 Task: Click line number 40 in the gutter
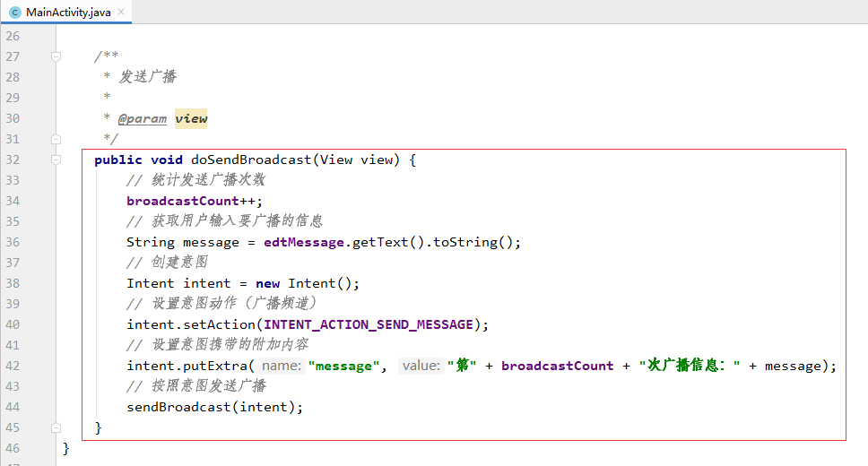coord(13,324)
